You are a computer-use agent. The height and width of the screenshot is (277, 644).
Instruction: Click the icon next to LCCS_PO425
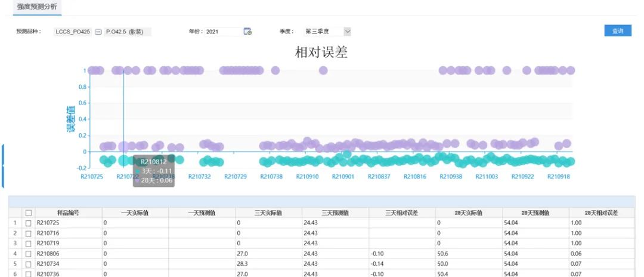click(98, 32)
